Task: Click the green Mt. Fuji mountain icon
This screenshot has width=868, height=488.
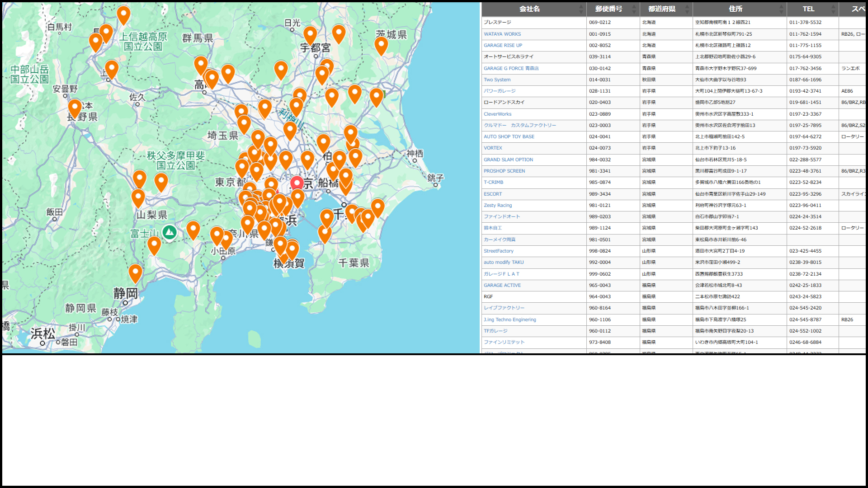Action: tap(170, 232)
